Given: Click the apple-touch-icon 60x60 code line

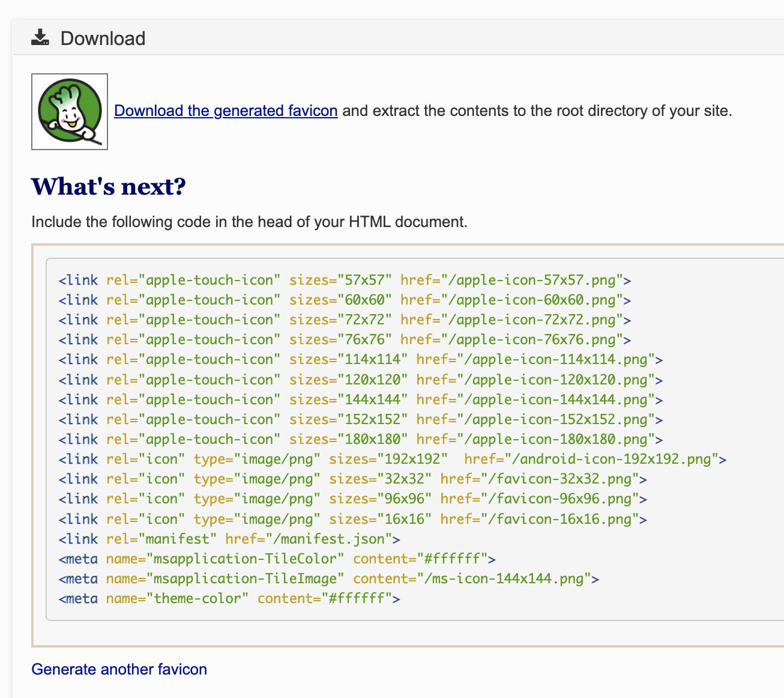Looking at the screenshot, I should (x=345, y=300).
